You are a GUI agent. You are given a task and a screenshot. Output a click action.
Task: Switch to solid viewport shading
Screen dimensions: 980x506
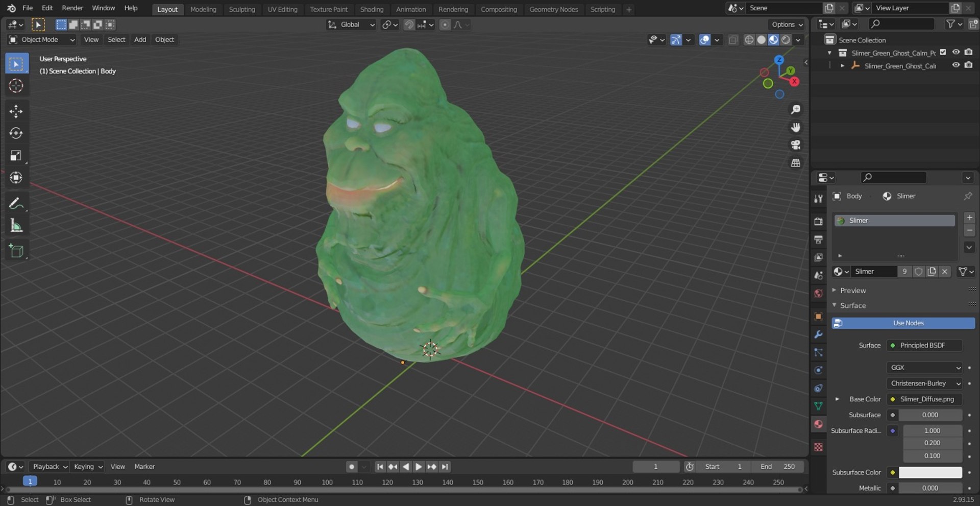pyautogui.click(x=761, y=40)
